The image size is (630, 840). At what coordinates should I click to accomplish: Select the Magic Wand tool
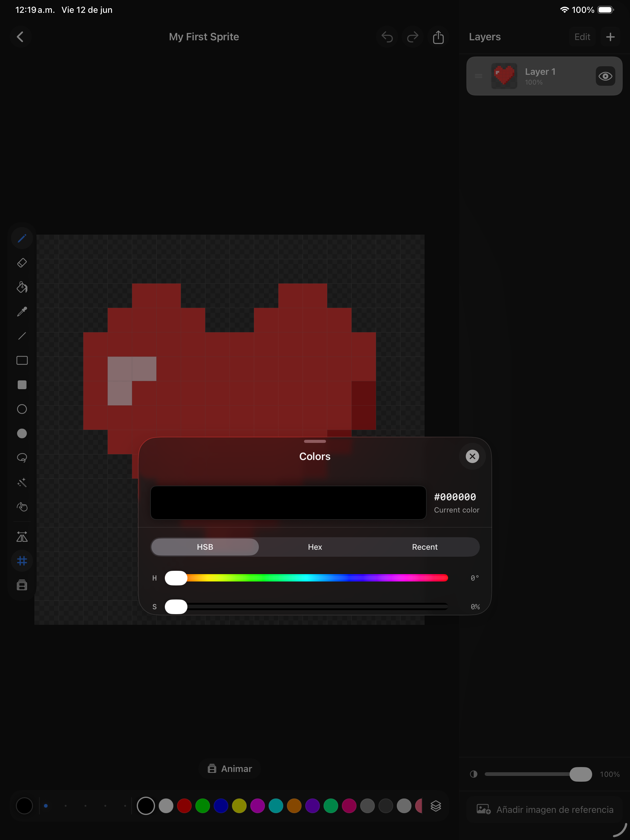(x=22, y=482)
